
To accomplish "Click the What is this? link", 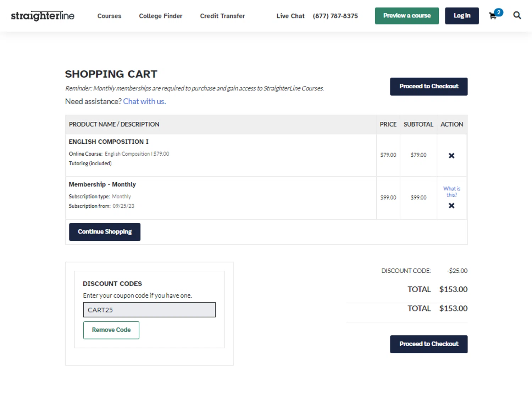I will click(451, 192).
